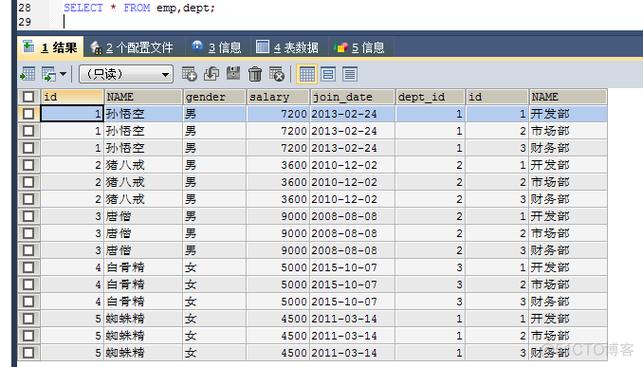Image resolution: width=643 pixels, height=367 pixels.
Task: Open the 3 信息 tab
Action: point(217,48)
